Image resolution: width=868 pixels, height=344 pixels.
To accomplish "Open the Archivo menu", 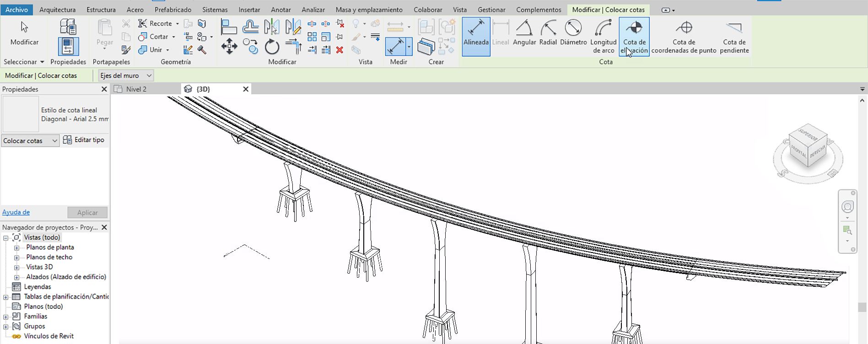I will (x=16, y=10).
